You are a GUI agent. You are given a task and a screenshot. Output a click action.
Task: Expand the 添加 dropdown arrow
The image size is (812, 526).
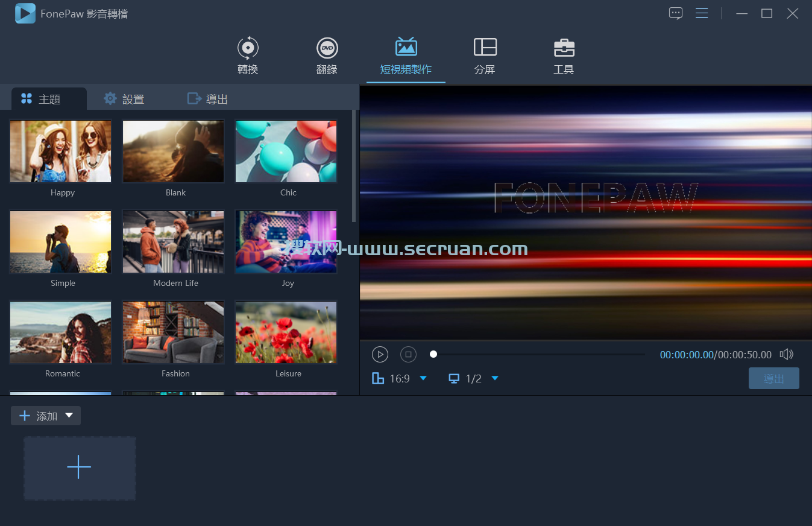point(69,416)
